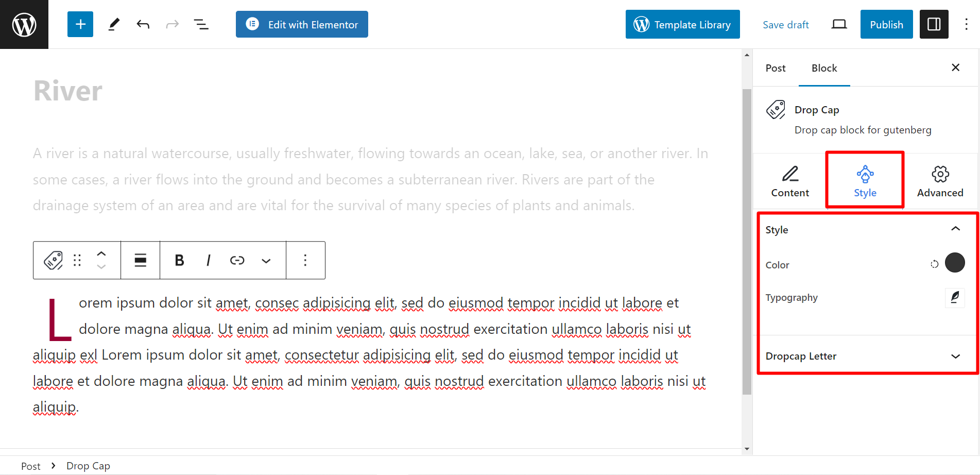Click the block toolbar align icon
The height and width of the screenshot is (475, 980).
click(141, 260)
